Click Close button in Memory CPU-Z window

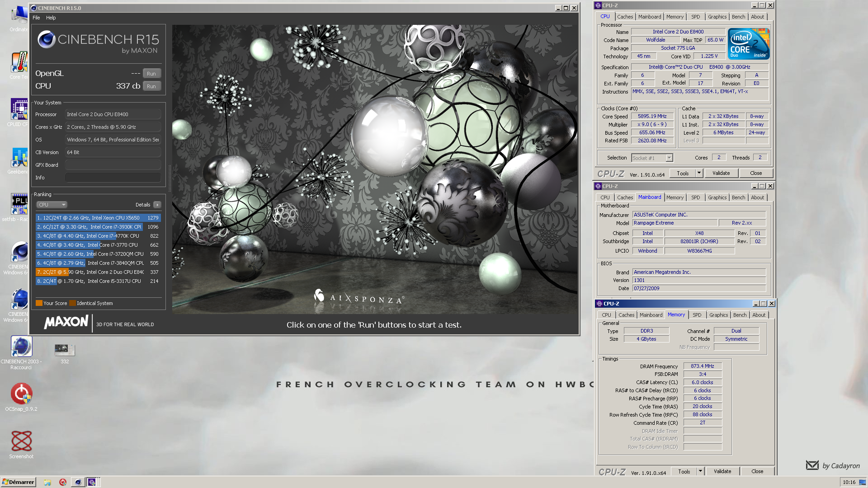(757, 471)
